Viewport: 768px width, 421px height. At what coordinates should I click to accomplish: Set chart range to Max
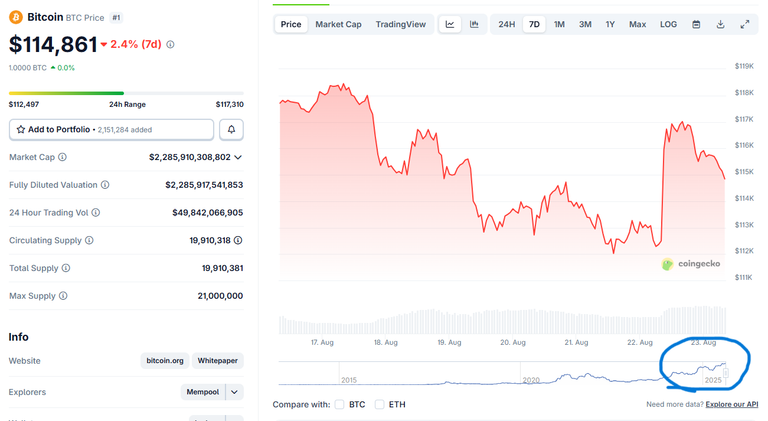pos(638,24)
